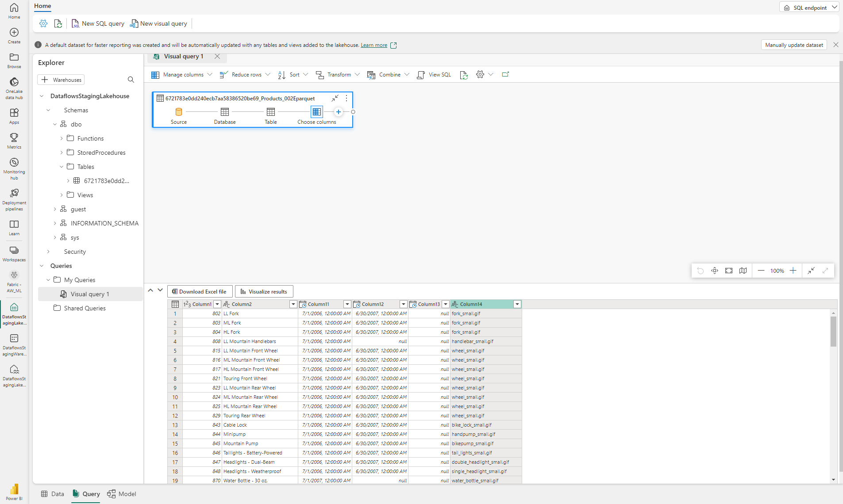This screenshot has width=843, height=504.
Task: Open OneLake data hub from sidebar
Action: tap(14, 88)
